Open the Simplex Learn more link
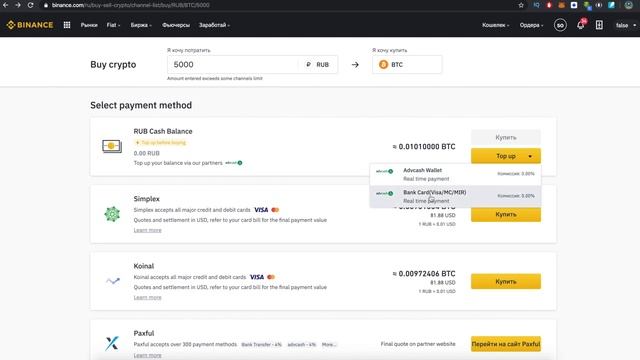This screenshot has width=640, height=360. (147, 230)
